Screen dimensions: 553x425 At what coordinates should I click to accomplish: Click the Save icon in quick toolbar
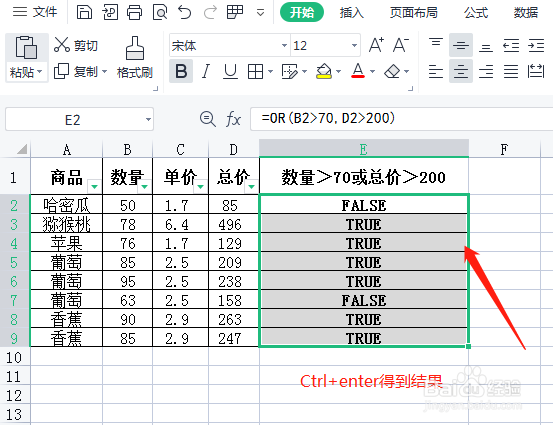point(84,12)
